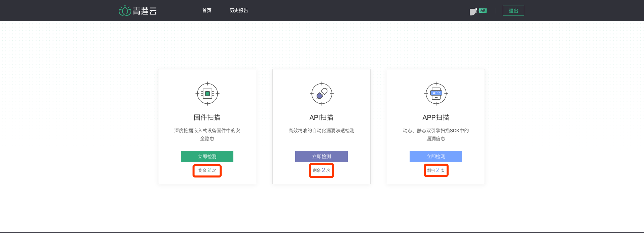Click 剩余 2 次 under API扫描

[321, 170]
